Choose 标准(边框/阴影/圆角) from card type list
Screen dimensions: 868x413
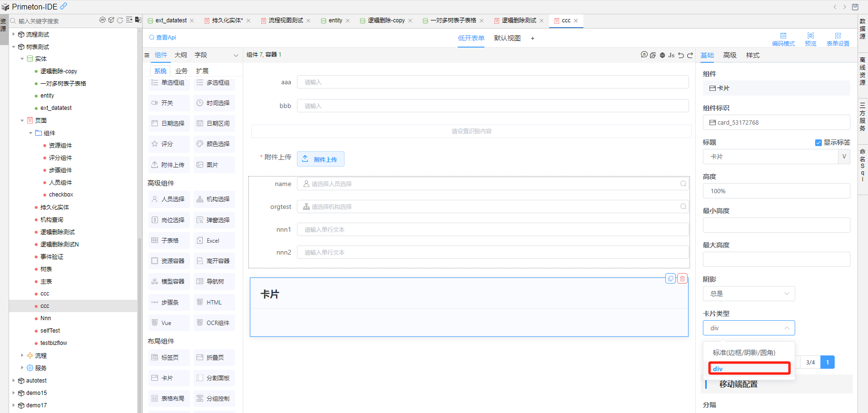click(744, 353)
